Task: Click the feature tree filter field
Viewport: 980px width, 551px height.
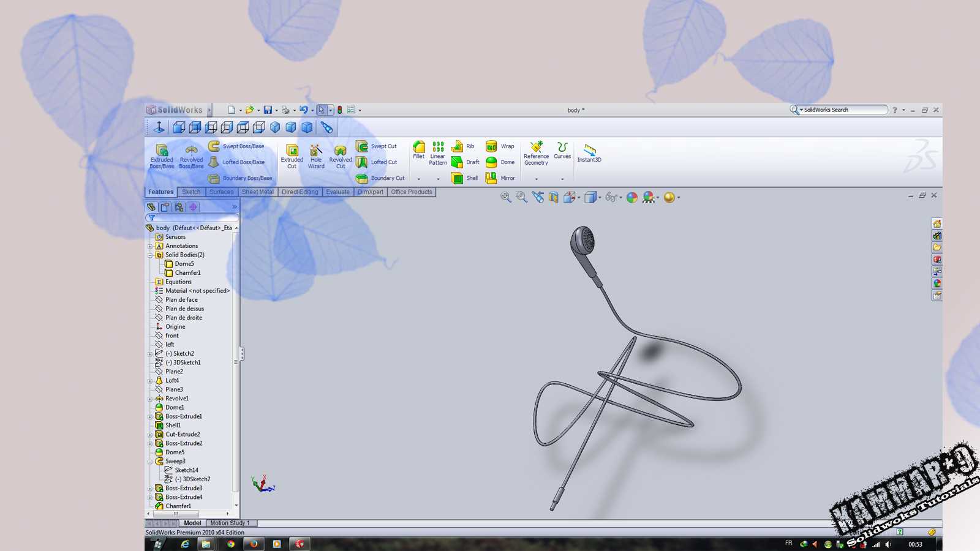Action: tap(192, 217)
